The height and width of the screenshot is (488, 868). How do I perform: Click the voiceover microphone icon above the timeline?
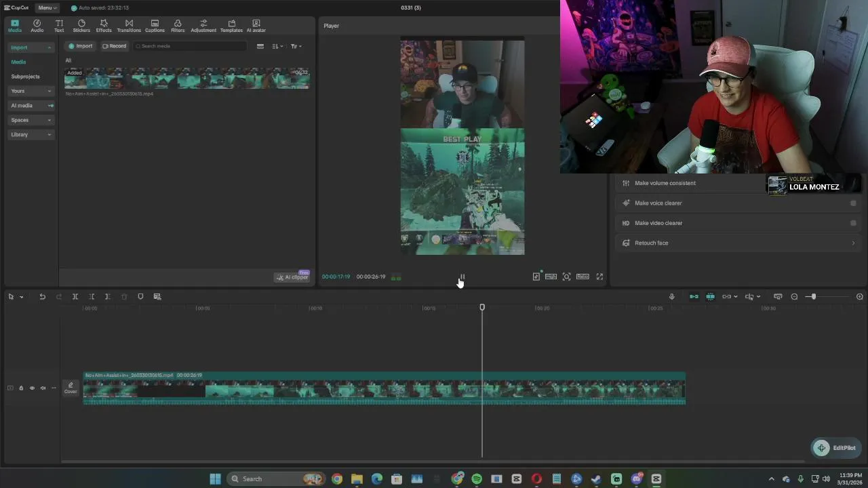672,297
